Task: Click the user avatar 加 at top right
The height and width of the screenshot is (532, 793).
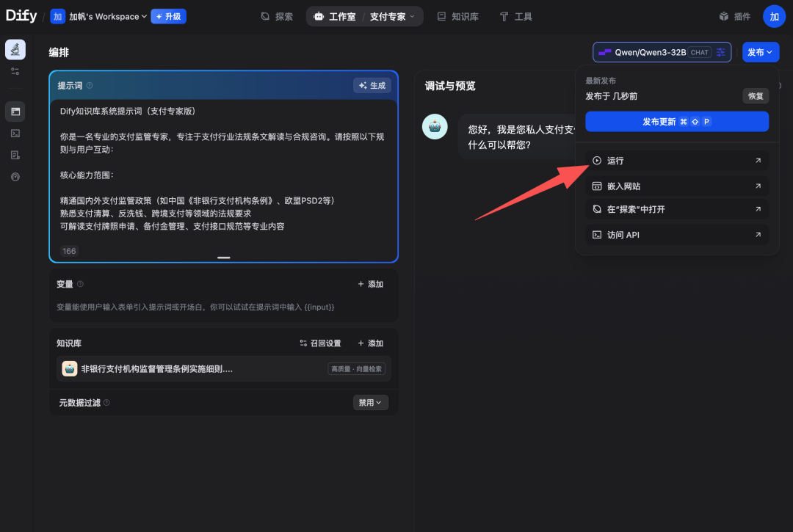Action: [x=774, y=17]
